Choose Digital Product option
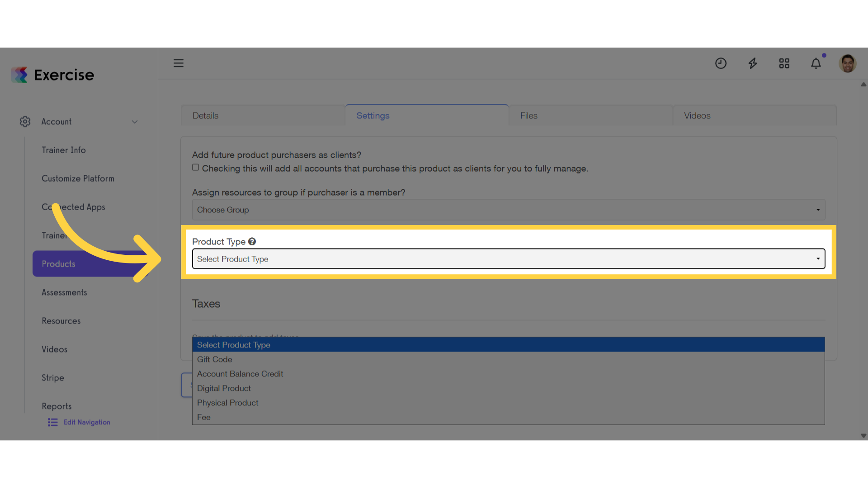 click(x=509, y=388)
